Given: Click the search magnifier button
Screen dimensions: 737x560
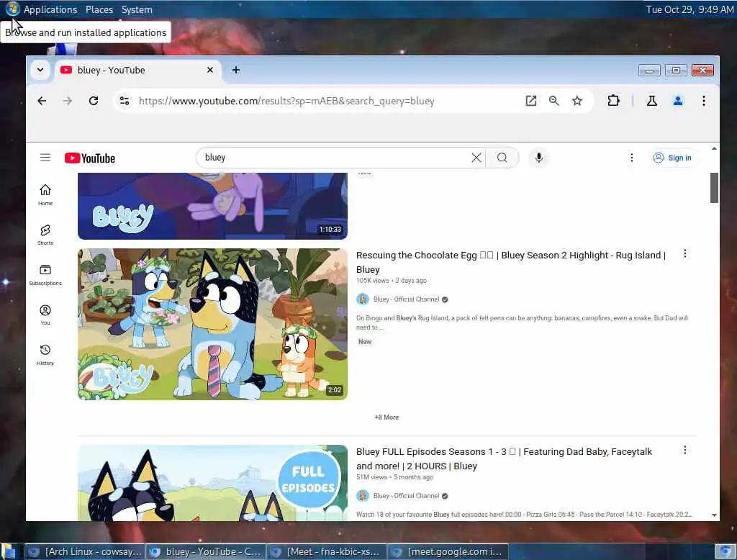Looking at the screenshot, I should (x=502, y=158).
